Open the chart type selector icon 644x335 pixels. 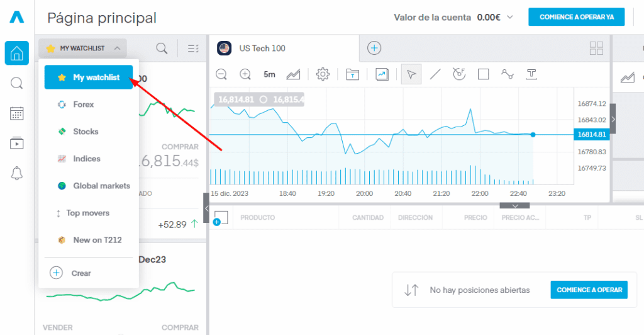[x=293, y=74]
